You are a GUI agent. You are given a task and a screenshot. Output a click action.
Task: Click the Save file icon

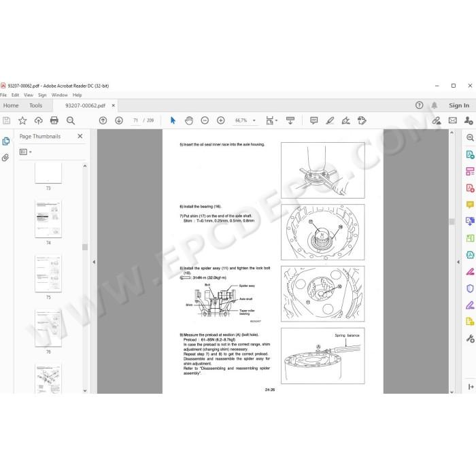point(6,120)
